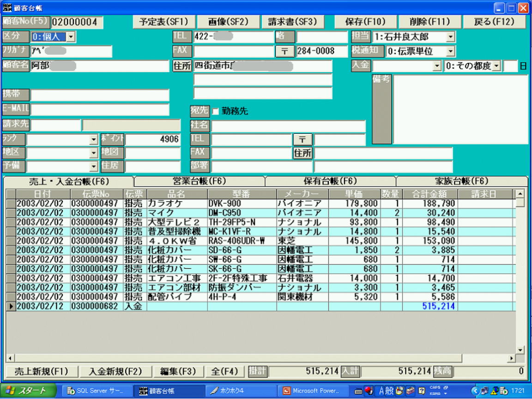Switch to Microsoft PowerPoint in taskbar

coord(315,391)
